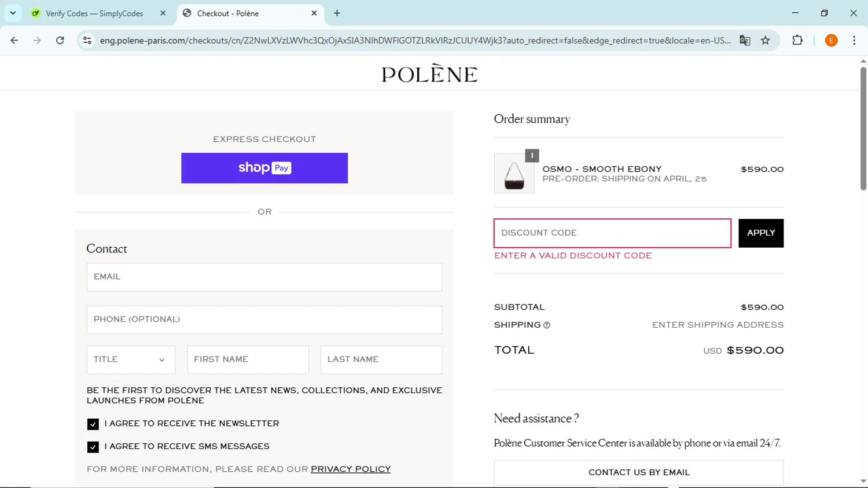Go back to the previous page
Image resolution: width=868 pixels, height=488 pixels.
tap(14, 41)
